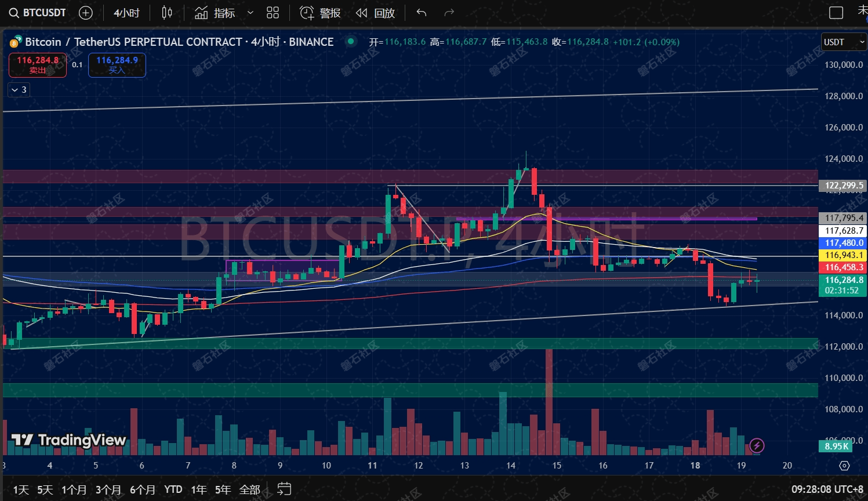868x501 pixels.
Task: Undo the last chart action
Action: pyautogui.click(x=422, y=13)
